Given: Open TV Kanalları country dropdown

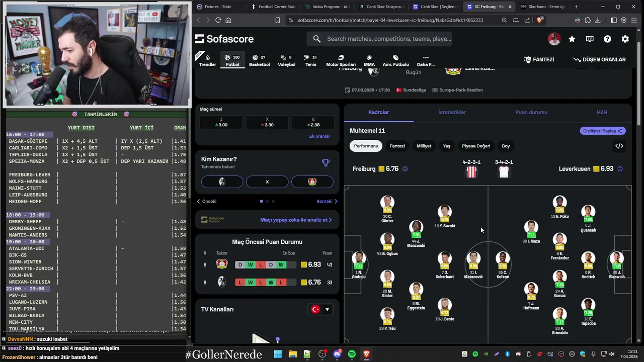Looking at the screenshot, I should tap(321, 309).
